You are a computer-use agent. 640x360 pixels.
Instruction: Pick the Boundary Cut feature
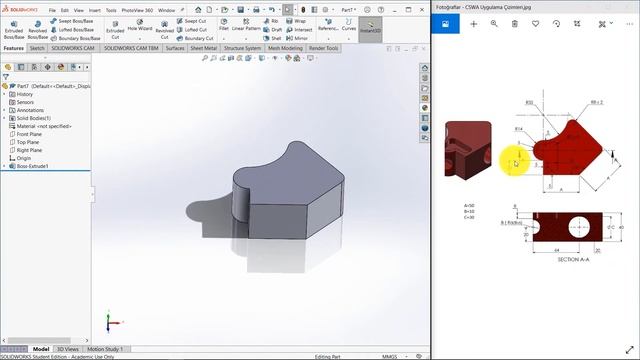tap(195, 38)
